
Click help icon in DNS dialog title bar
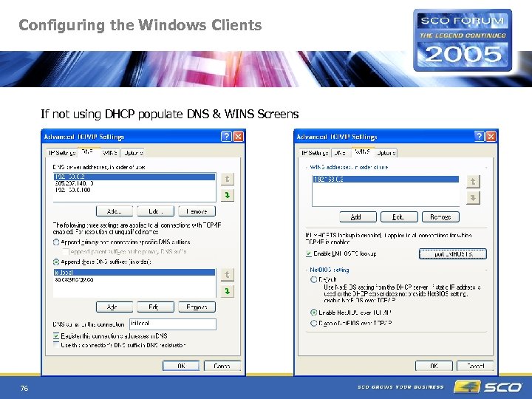[226, 137]
